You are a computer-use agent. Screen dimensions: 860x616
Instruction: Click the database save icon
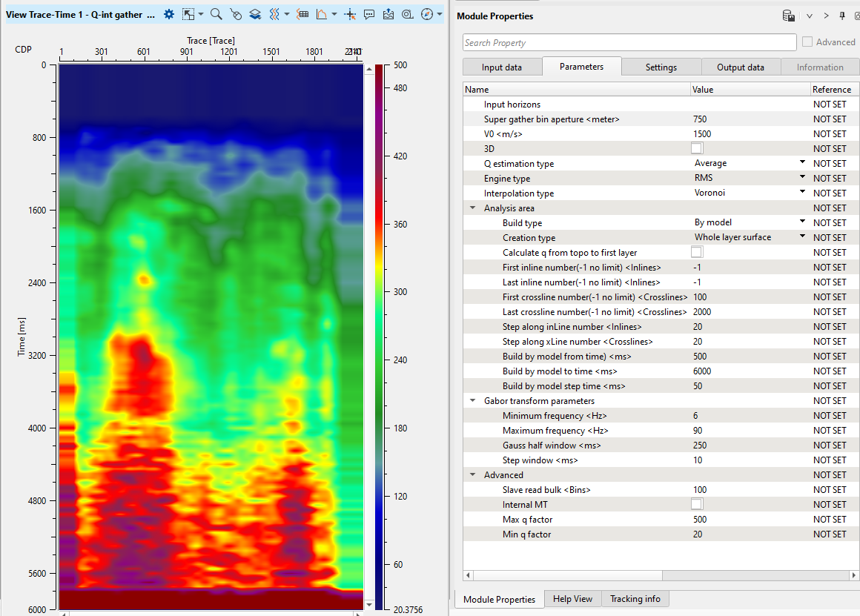[x=789, y=16]
